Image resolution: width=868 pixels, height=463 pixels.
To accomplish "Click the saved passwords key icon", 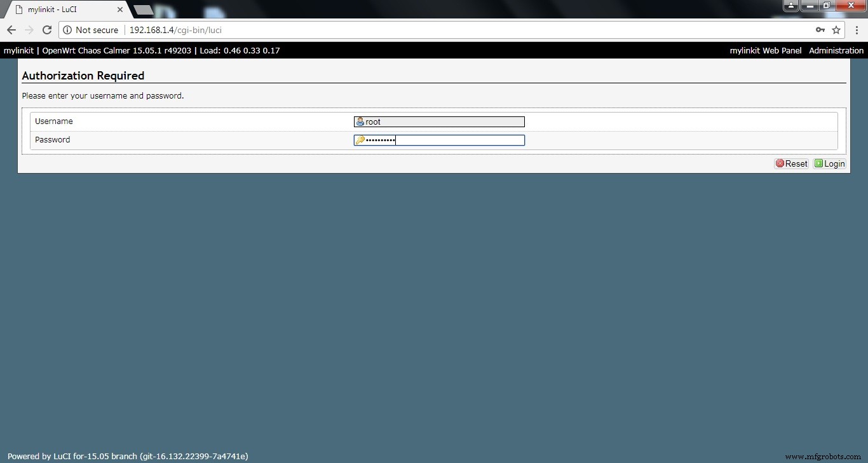I will point(820,30).
